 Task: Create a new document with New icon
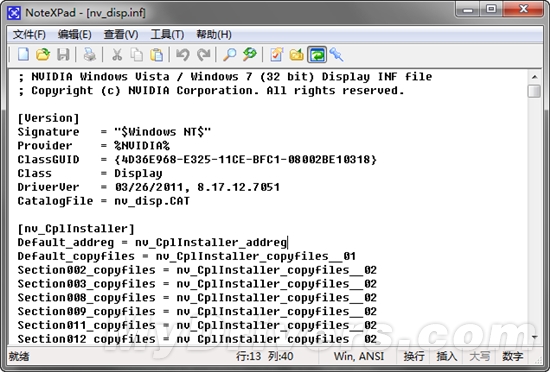24,55
